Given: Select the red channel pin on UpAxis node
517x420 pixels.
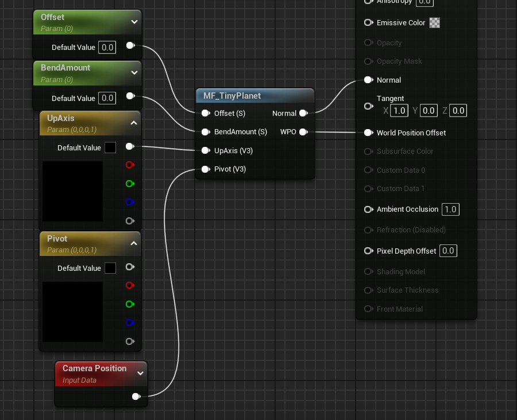Looking at the screenshot, I should 130,165.
